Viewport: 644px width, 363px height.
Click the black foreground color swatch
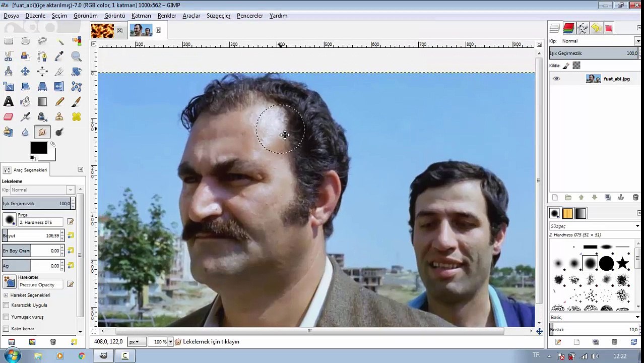pyautogui.click(x=38, y=148)
